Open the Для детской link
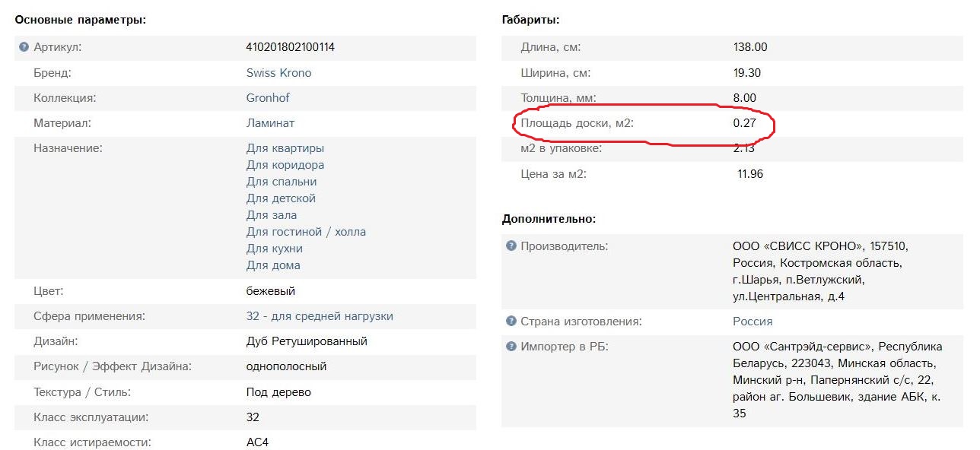 pyautogui.click(x=281, y=198)
